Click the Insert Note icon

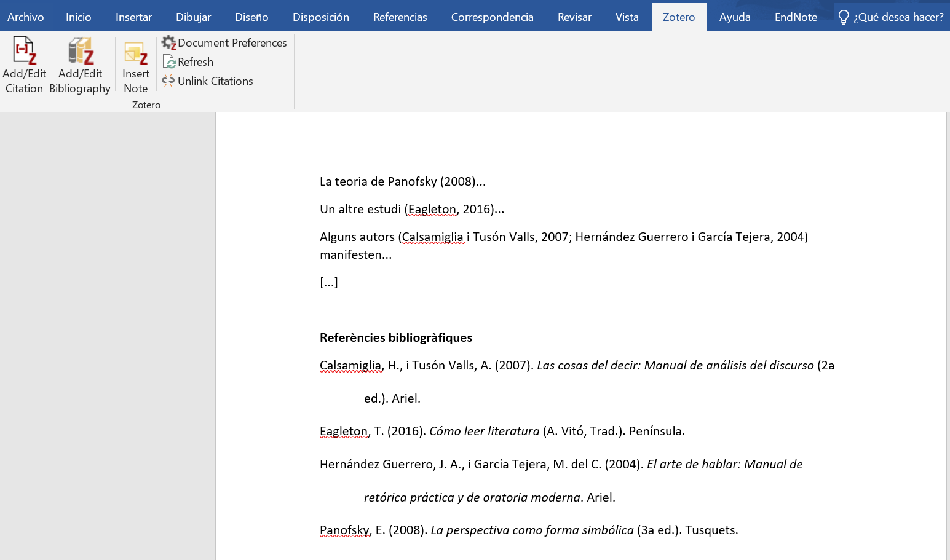click(x=136, y=53)
